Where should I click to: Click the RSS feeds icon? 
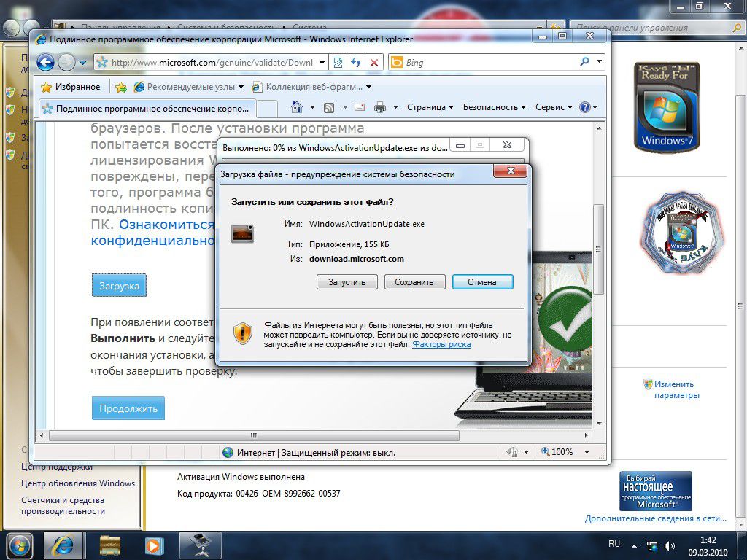click(x=329, y=108)
